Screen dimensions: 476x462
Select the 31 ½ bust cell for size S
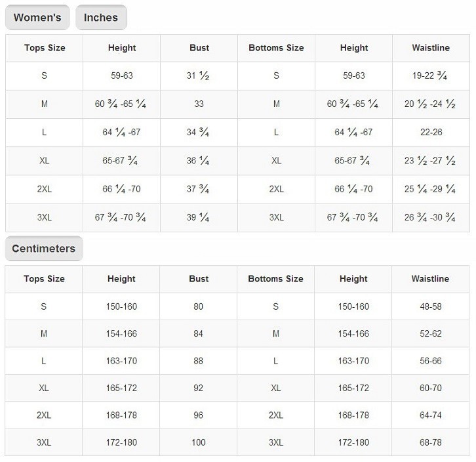click(x=198, y=76)
